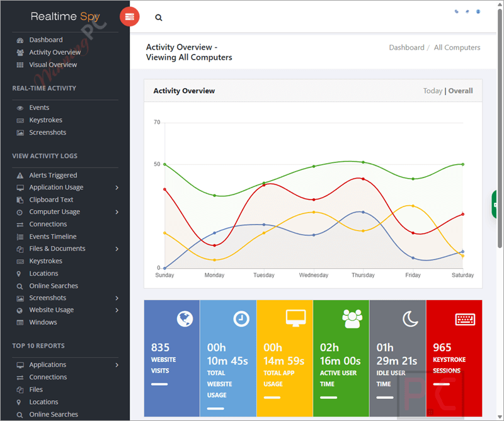The width and height of the screenshot is (504, 421).
Task: Expand the Computer Usage submenu chevron
Action: point(117,212)
